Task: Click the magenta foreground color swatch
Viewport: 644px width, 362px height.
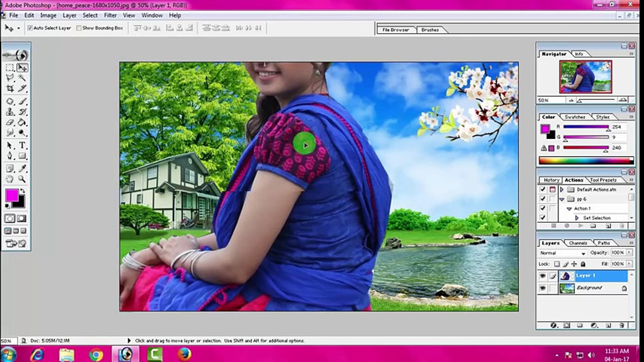Action: pyautogui.click(x=11, y=195)
